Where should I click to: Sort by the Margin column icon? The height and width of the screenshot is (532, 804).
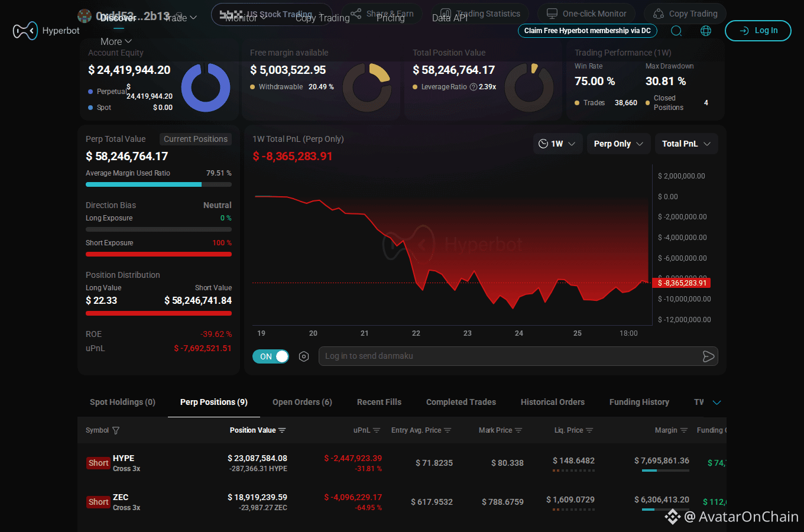click(x=684, y=430)
